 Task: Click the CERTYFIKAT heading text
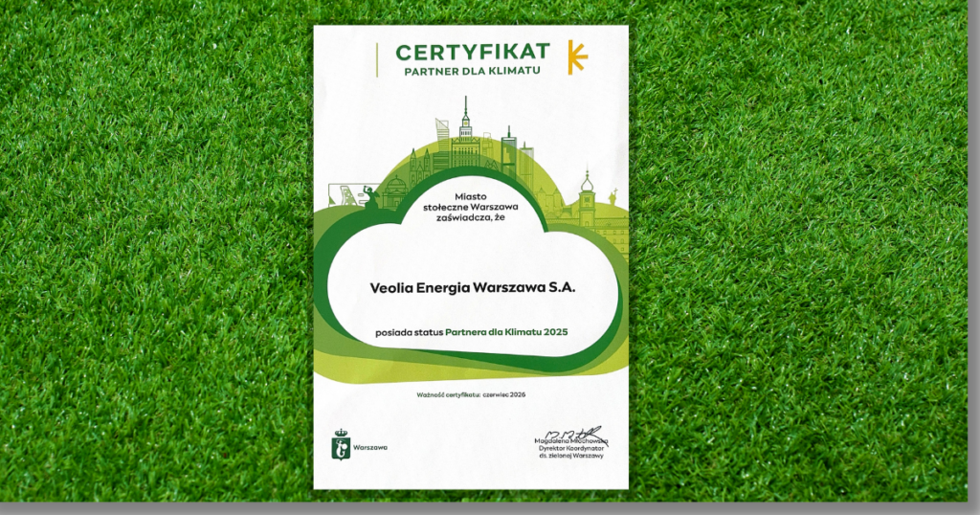(x=473, y=52)
